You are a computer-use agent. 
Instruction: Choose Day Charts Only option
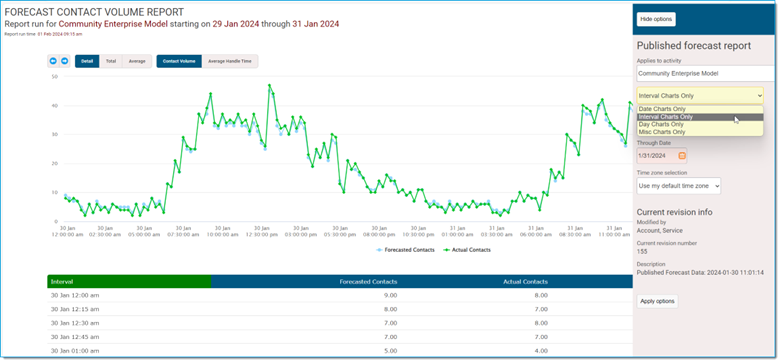coord(700,124)
